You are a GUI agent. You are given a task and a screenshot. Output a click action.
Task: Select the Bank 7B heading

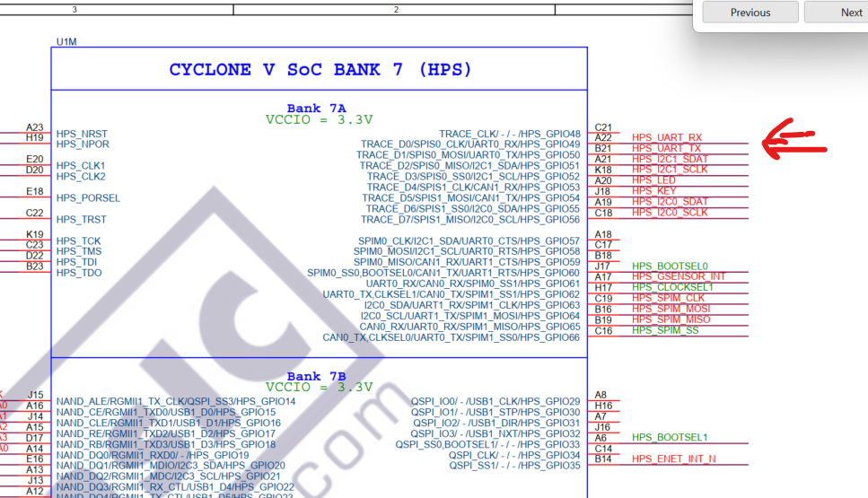(316, 376)
